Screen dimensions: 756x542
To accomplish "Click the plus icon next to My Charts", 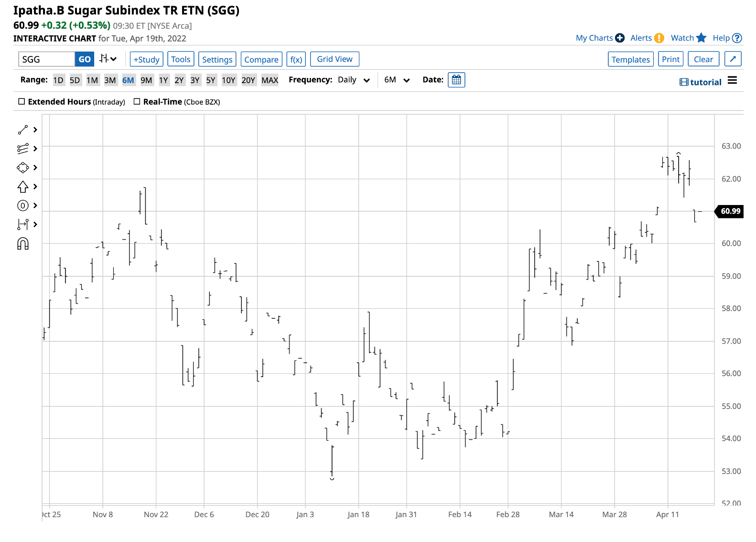I will tap(620, 38).
